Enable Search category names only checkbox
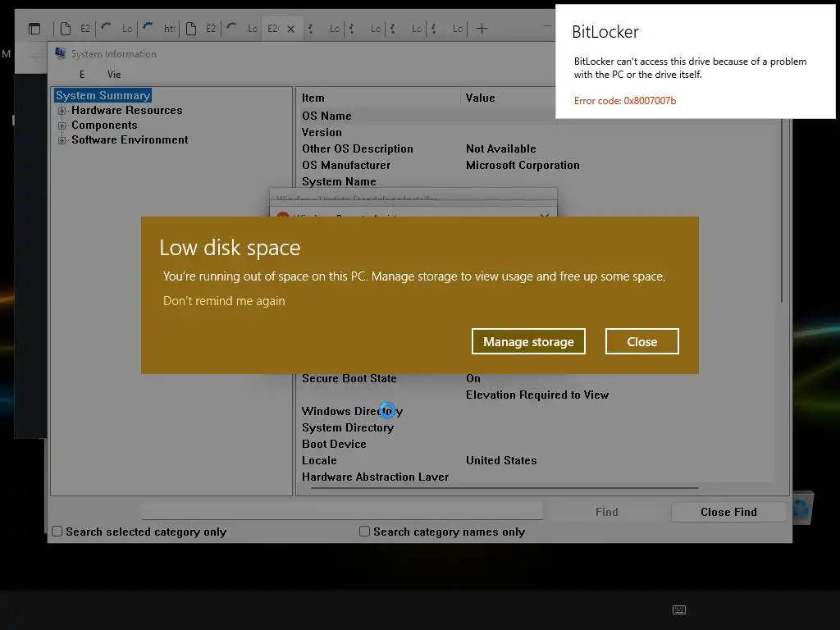 pyautogui.click(x=364, y=532)
